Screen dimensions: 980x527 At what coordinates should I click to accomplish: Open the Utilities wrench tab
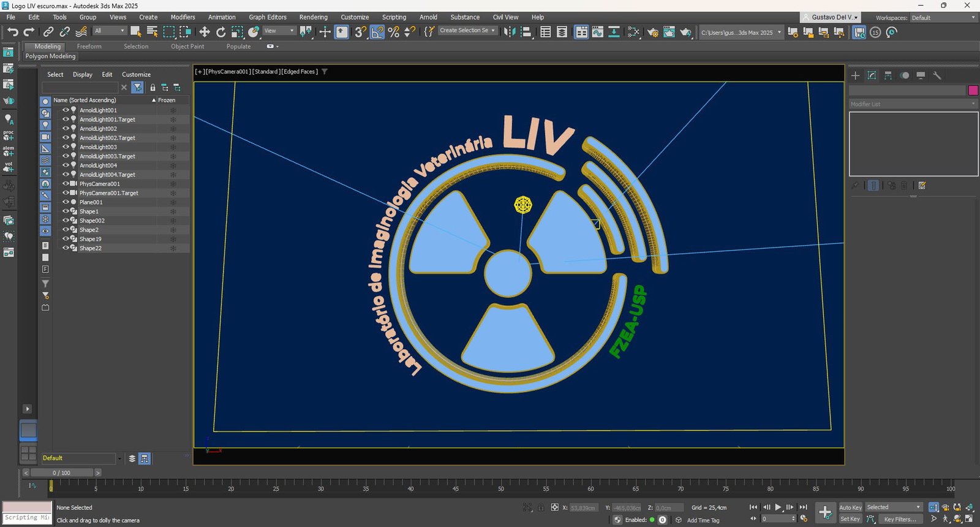(937, 75)
